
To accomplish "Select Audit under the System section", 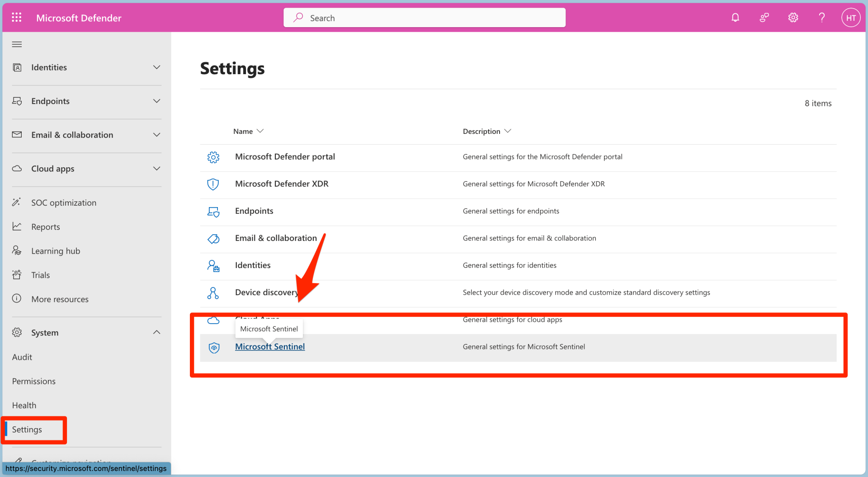I will (x=22, y=357).
